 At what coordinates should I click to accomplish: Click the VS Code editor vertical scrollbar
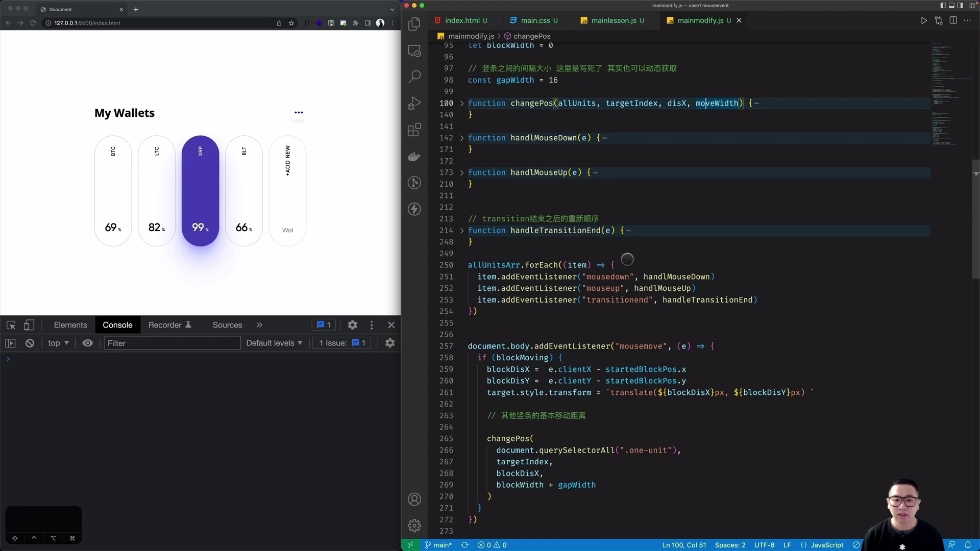click(x=976, y=219)
